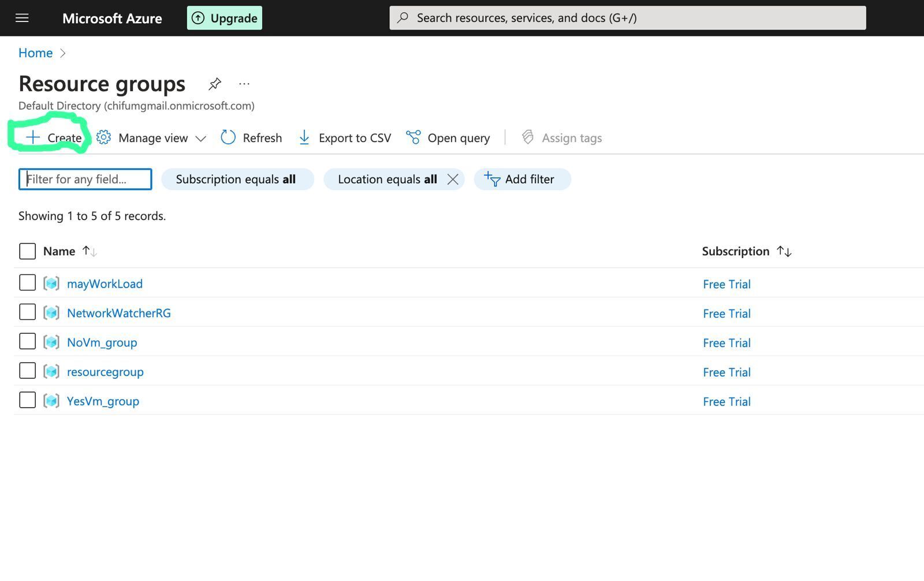Viewport: 924px width, 581px height.
Task: Click Refresh in the toolbar
Action: pyautogui.click(x=251, y=137)
